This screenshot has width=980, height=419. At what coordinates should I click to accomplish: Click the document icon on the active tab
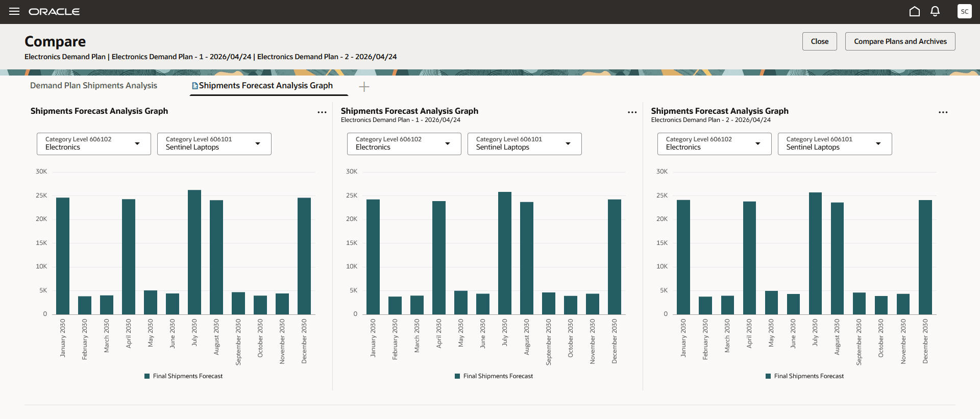194,86
